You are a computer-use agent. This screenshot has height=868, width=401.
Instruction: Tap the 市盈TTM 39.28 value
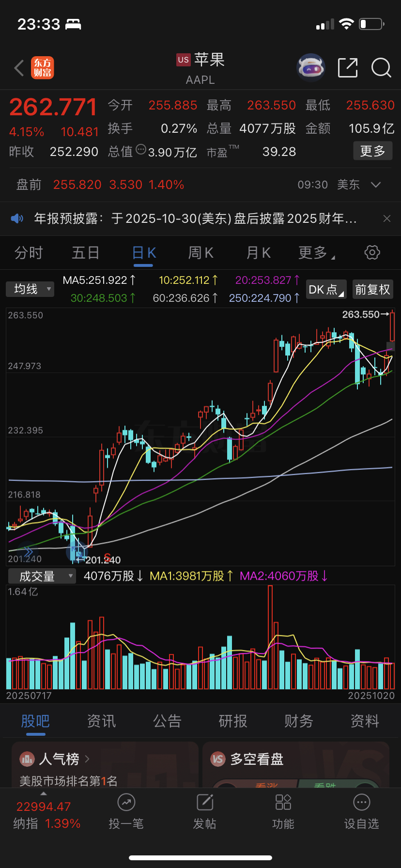tap(251, 152)
